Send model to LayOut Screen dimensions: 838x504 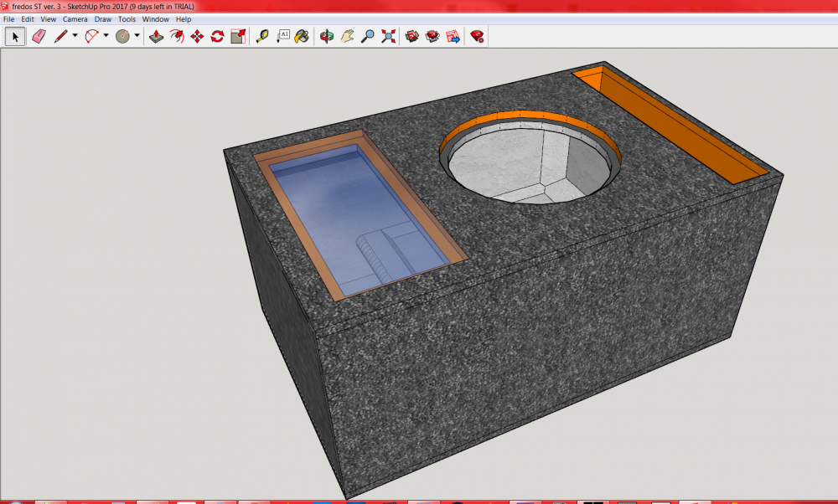point(453,36)
